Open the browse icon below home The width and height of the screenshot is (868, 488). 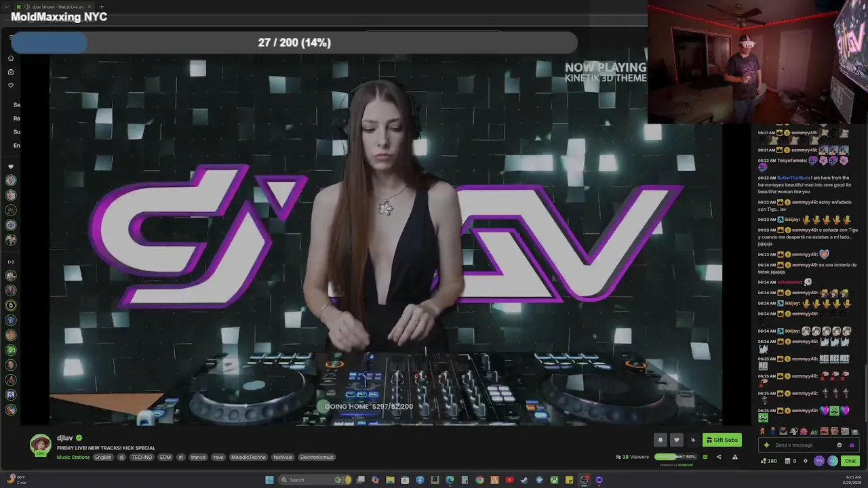[11, 72]
